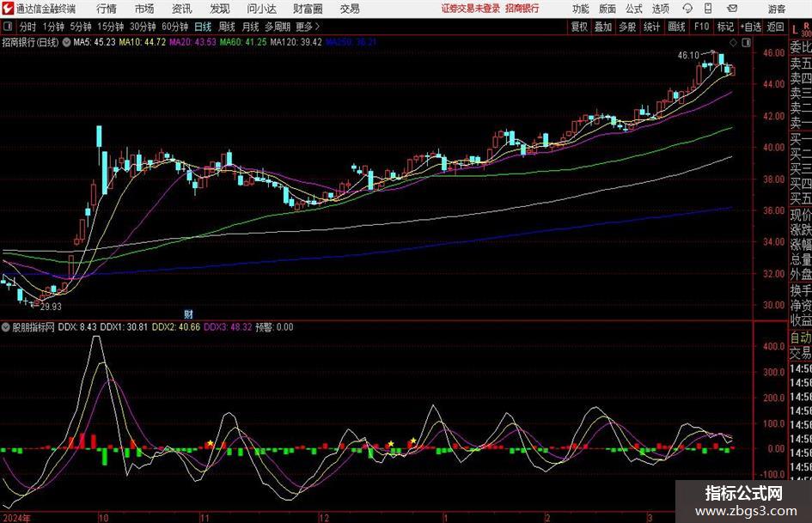The width and height of the screenshot is (812, 523).
Task: Open the 交易 menu
Action: pyautogui.click(x=350, y=9)
